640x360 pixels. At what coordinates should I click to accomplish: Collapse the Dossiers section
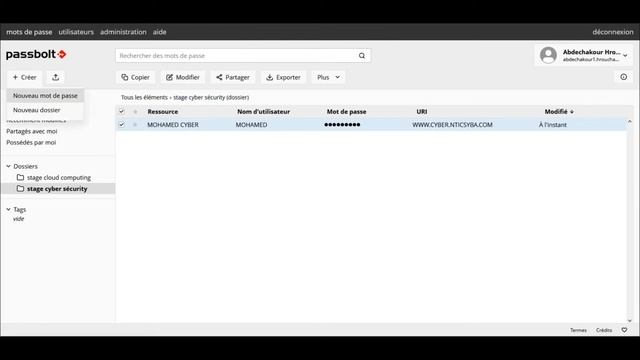(8, 166)
